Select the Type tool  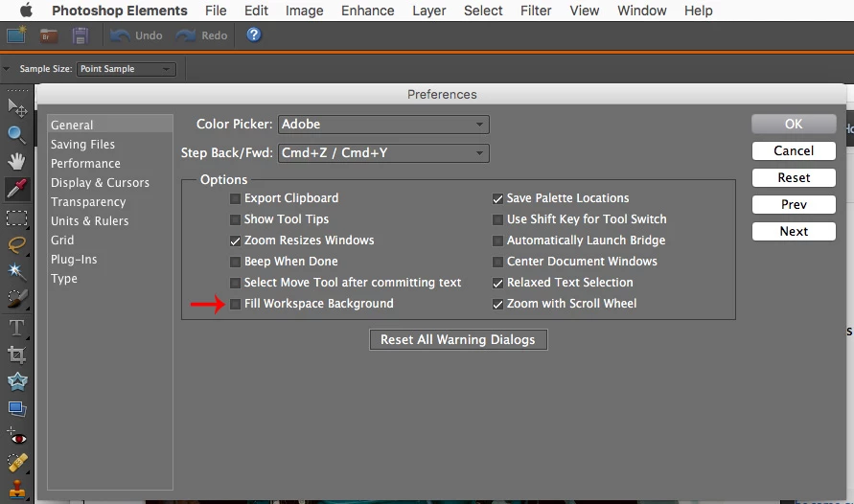click(x=16, y=329)
